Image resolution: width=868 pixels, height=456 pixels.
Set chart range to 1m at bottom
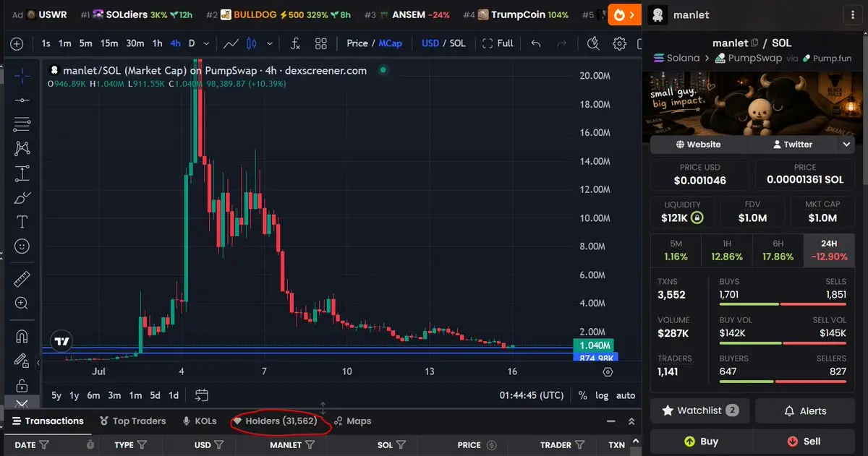(x=135, y=395)
